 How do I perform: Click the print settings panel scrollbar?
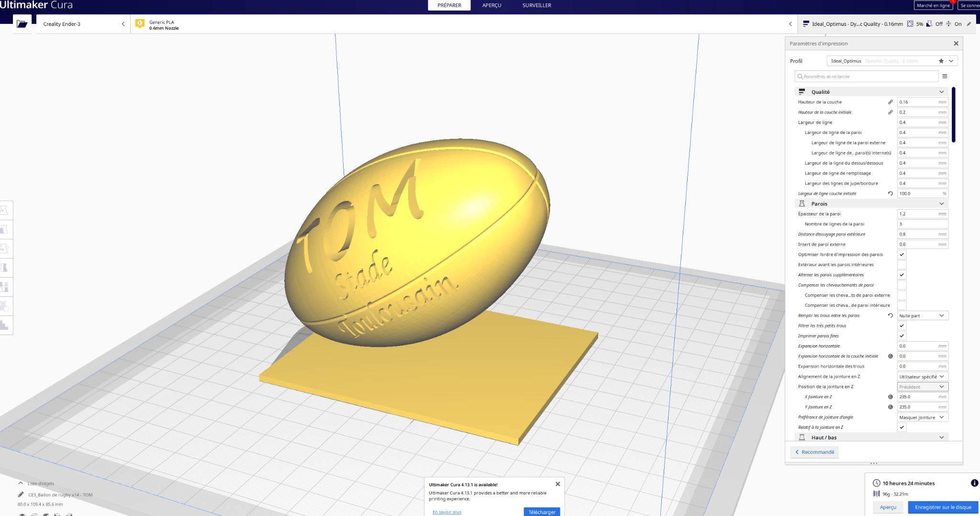[x=953, y=115]
